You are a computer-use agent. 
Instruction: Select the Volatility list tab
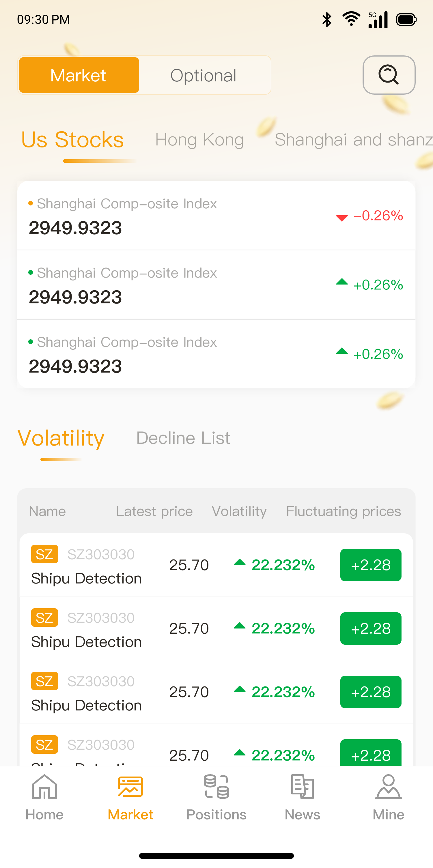(61, 438)
